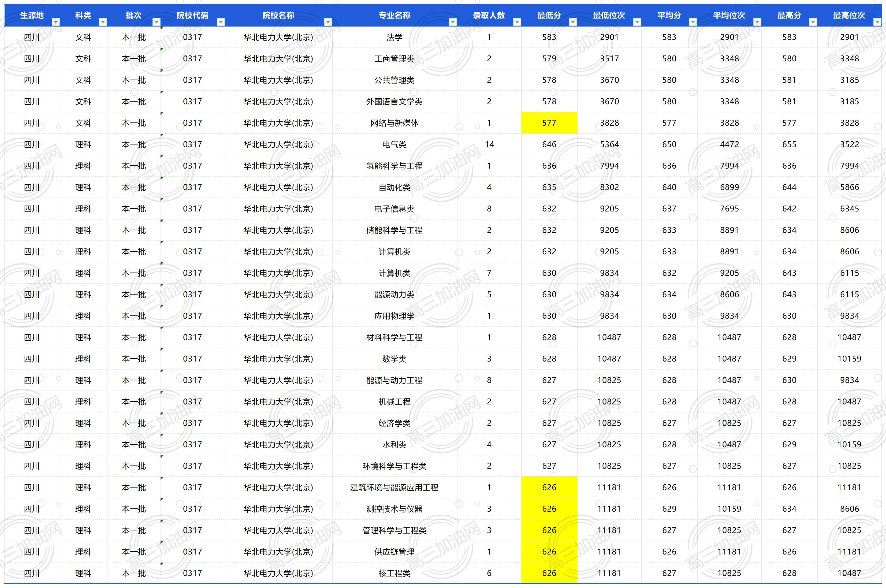Image resolution: width=886 pixels, height=588 pixels.
Task: Select the 公共管理类 major cell
Action: pyautogui.click(x=395, y=80)
